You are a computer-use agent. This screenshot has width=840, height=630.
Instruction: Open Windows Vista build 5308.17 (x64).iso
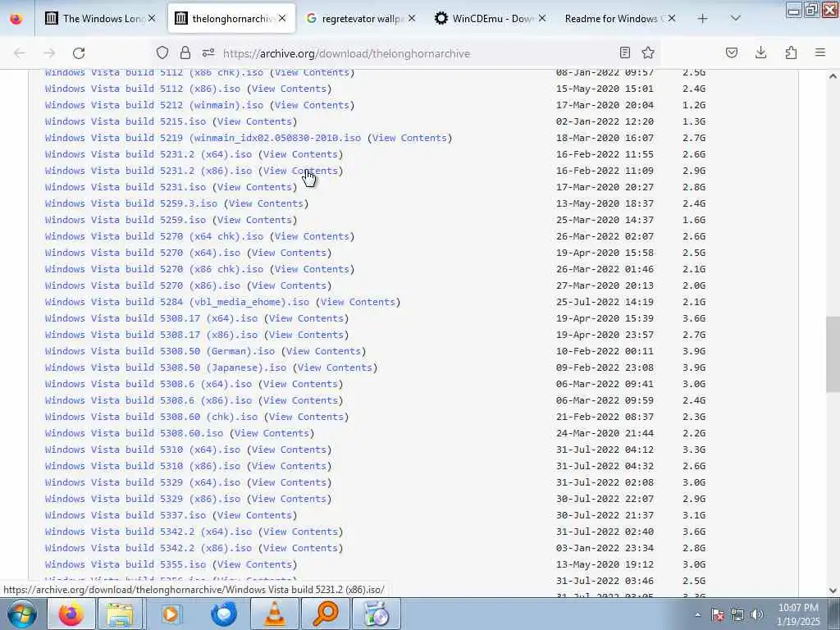click(151, 318)
